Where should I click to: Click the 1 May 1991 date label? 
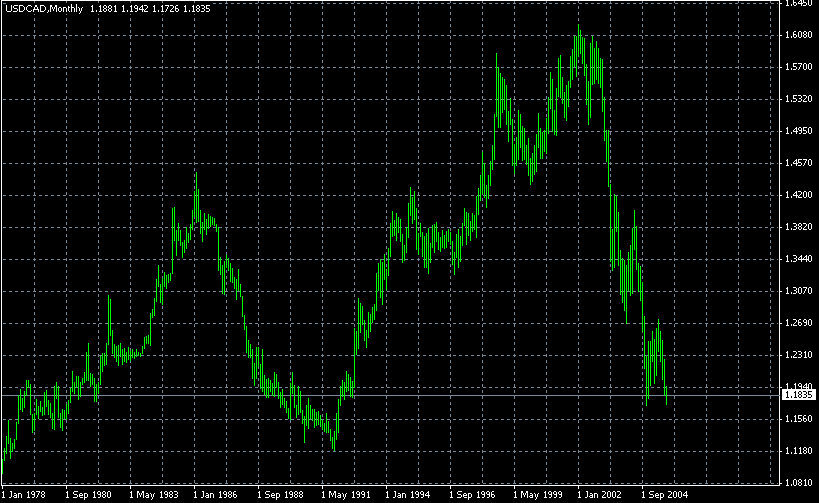346,495
